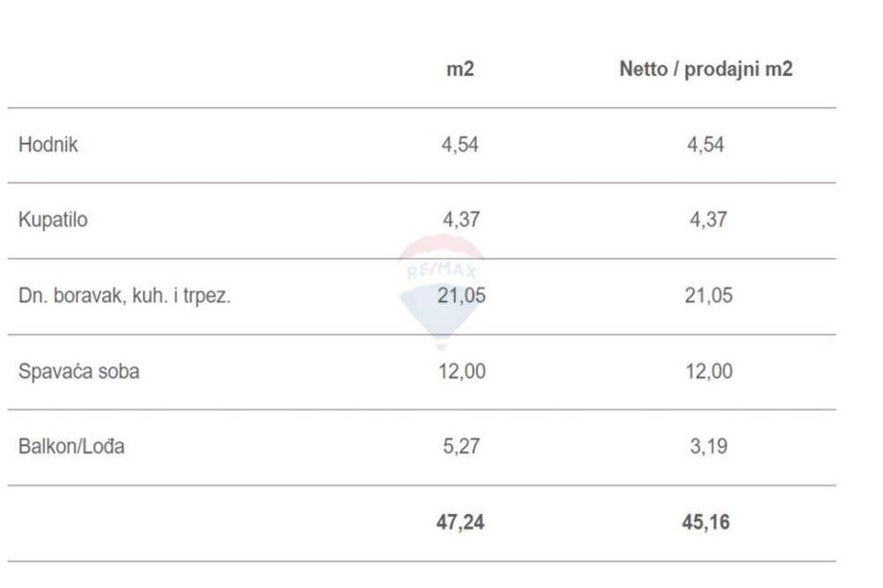Click the m2 column header
Image resolution: width=883 pixels, height=588 pixels.
pos(461,70)
